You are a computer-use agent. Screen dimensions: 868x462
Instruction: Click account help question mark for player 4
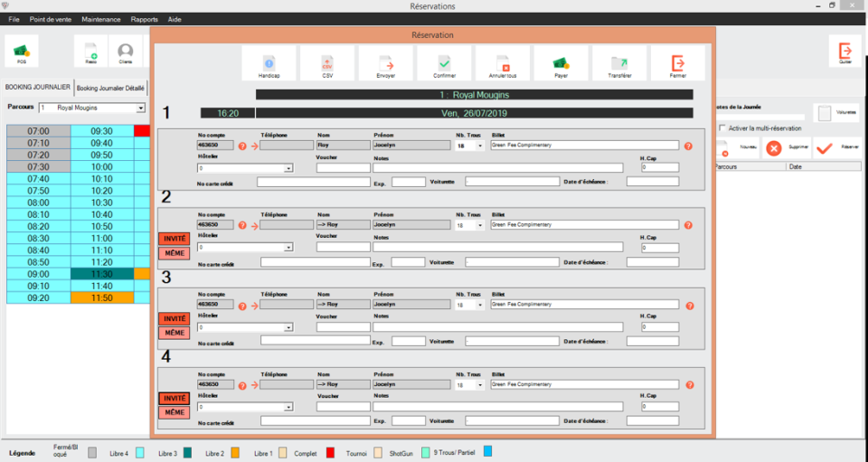242,386
